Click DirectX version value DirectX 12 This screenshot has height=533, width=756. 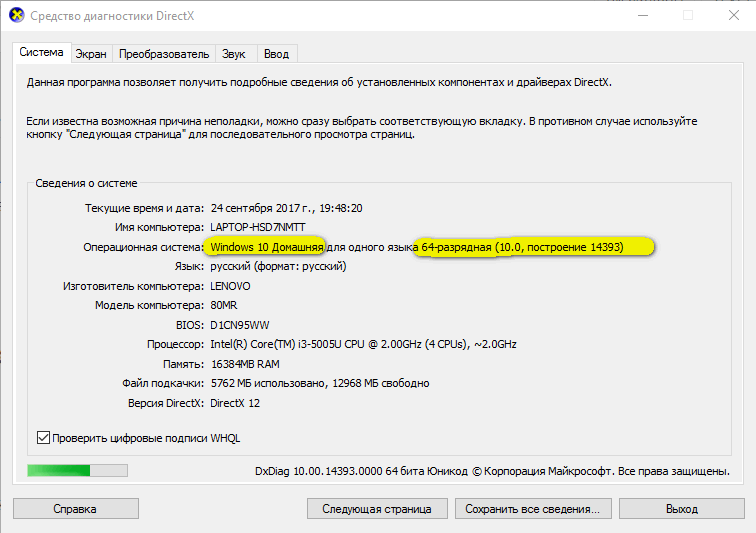(x=235, y=403)
